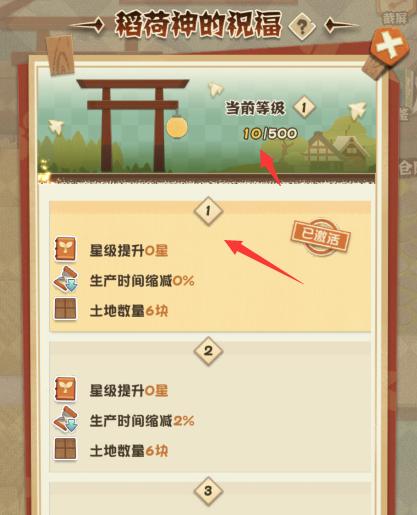Tap level 1 production time hourglass icon

point(65,280)
